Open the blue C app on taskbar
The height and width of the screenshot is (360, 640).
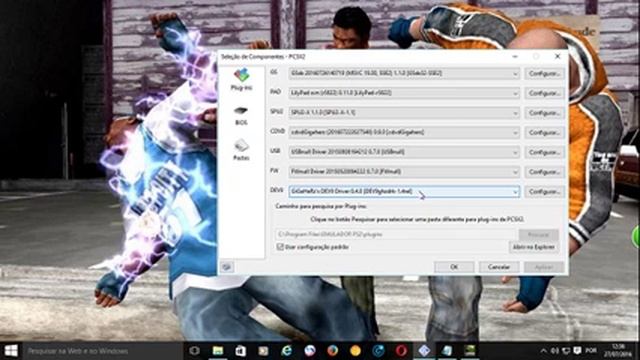378,351
